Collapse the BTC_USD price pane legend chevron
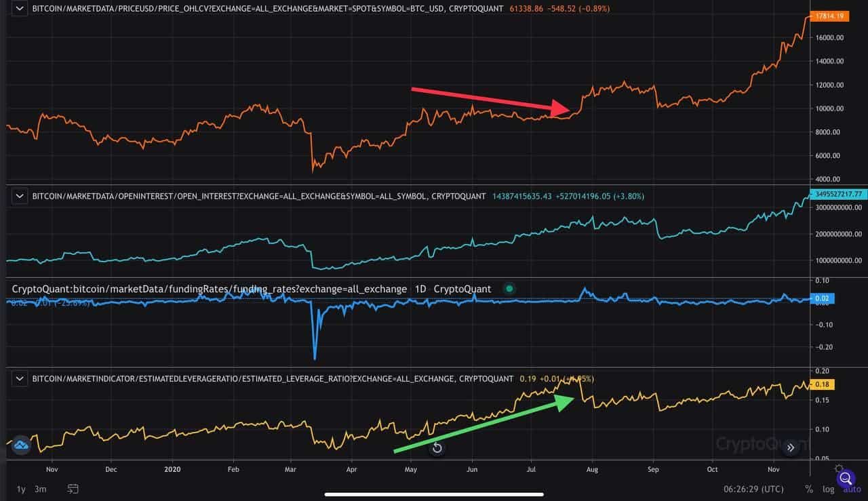Screen dimensions: 868x501 [19, 9]
